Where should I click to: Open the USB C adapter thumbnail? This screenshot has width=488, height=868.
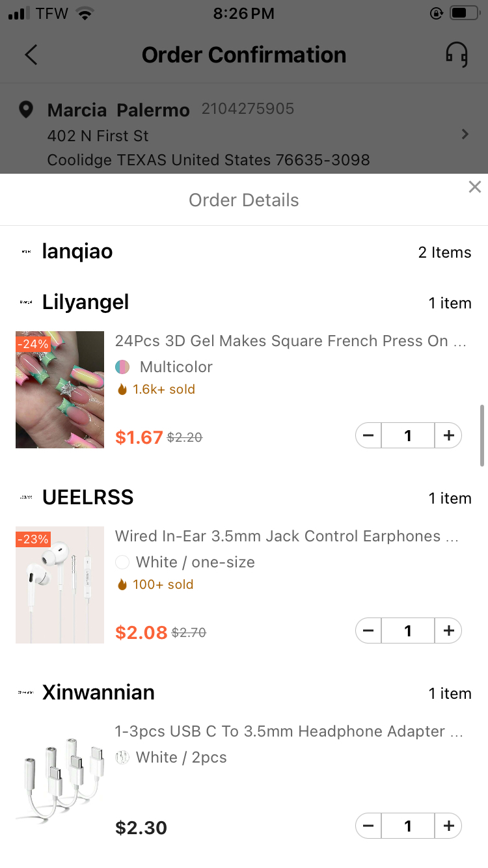pyautogui.click(x=60, y=780)
